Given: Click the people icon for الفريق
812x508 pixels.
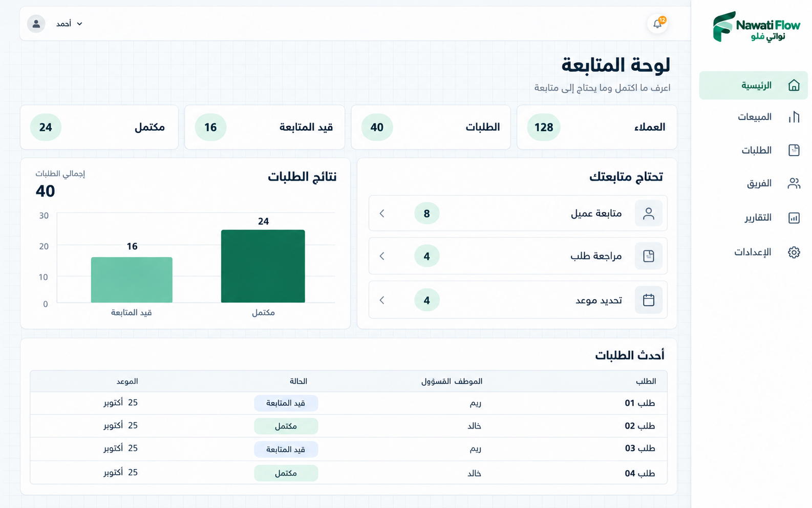Looking at the screenshot, I should pos(794,183).
